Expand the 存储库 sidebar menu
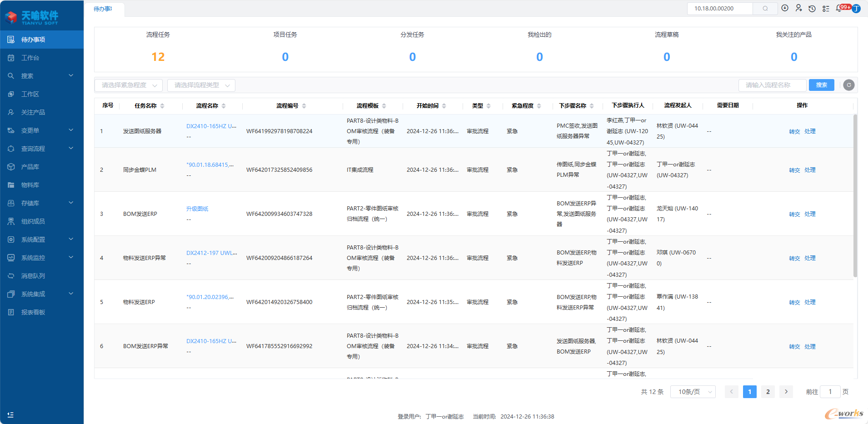 pos(42,203)
